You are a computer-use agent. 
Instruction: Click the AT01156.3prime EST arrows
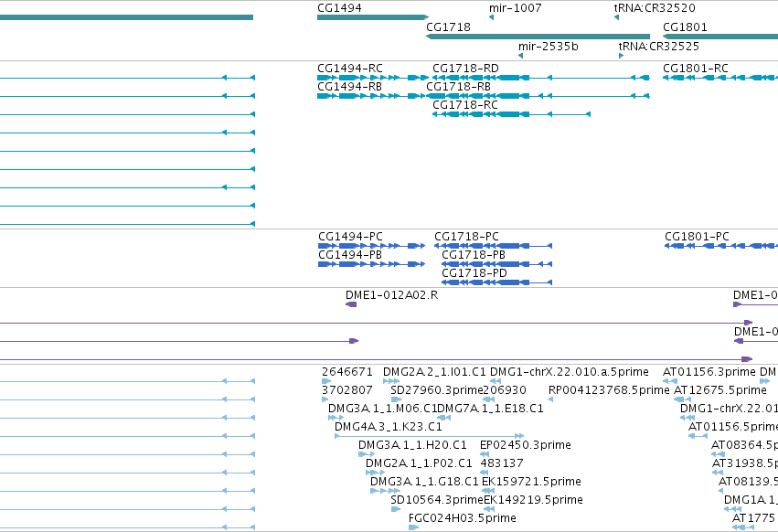670,381
